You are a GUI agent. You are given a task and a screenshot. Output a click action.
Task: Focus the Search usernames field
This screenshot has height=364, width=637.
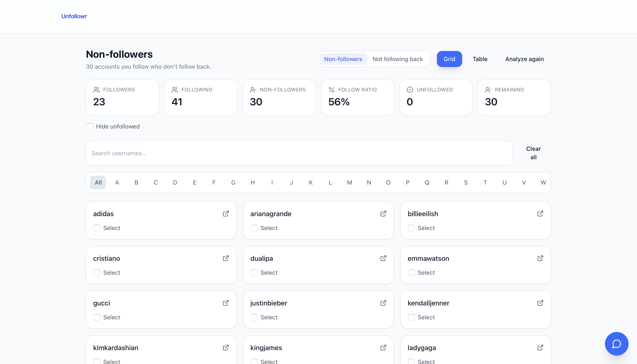pos(299,153)
